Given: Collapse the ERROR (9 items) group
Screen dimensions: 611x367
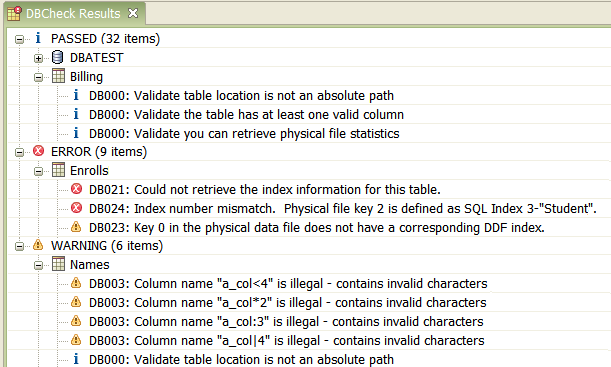Looking at the screenshot, I should (19, 152).
